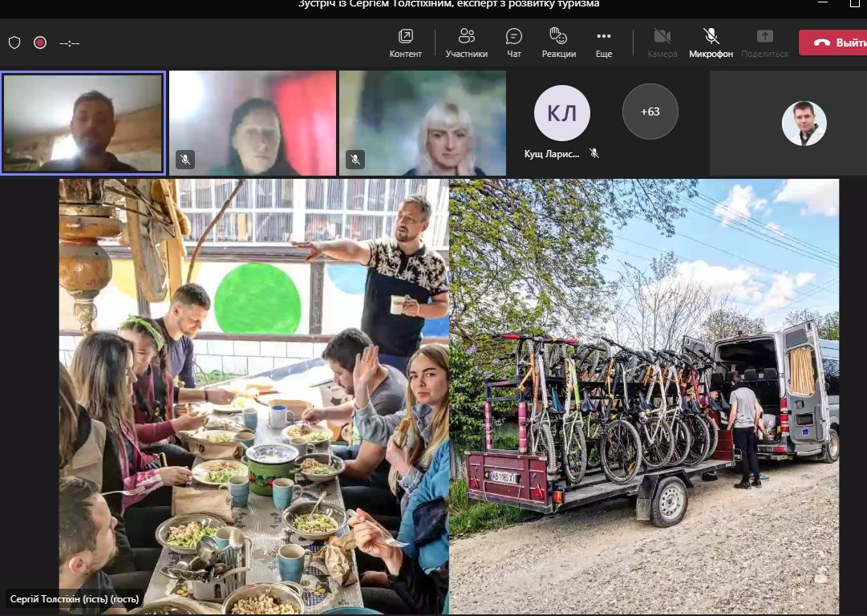Viewport: 867px width, 616px height.
Task: Toggle the Камера camera
Action: [662, 43]
